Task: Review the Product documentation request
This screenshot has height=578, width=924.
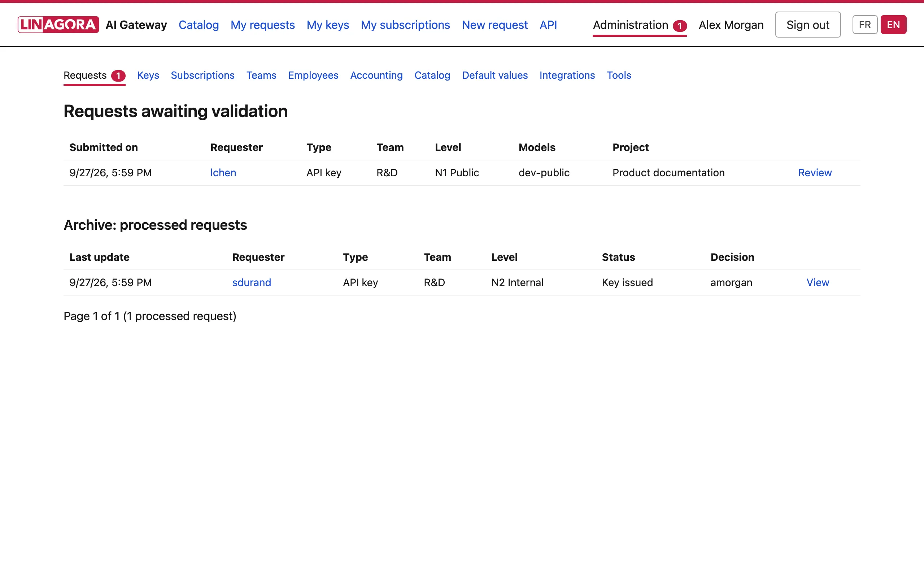Action: click(x=815, y=173)
